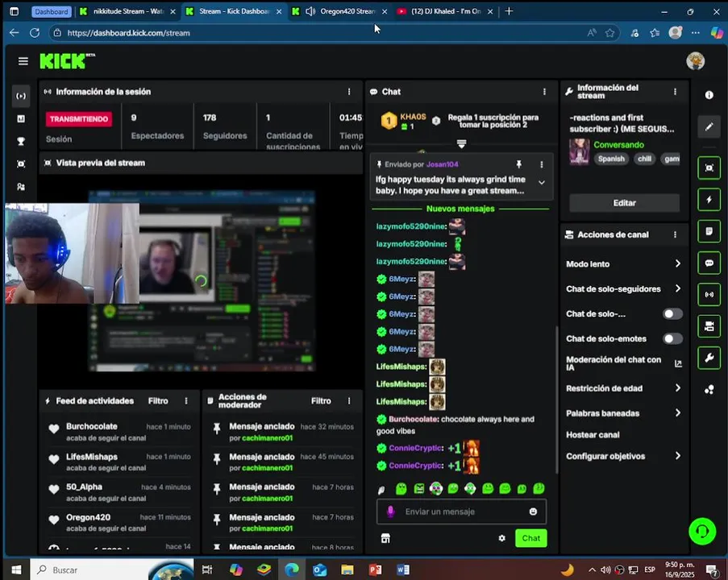
Task: Click the info icon in right rail
Action: [x=709, y=95]
